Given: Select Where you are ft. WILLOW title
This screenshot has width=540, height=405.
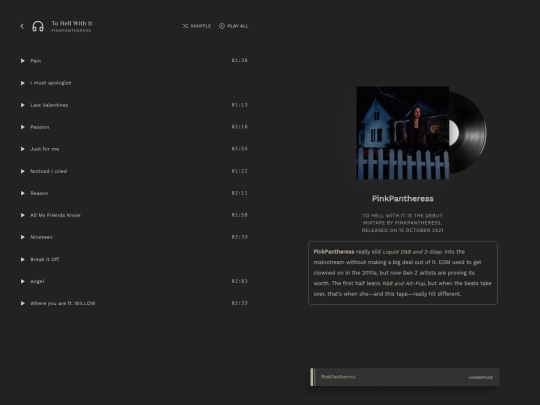Looking at the screenshot, I should tap(63, 303).
